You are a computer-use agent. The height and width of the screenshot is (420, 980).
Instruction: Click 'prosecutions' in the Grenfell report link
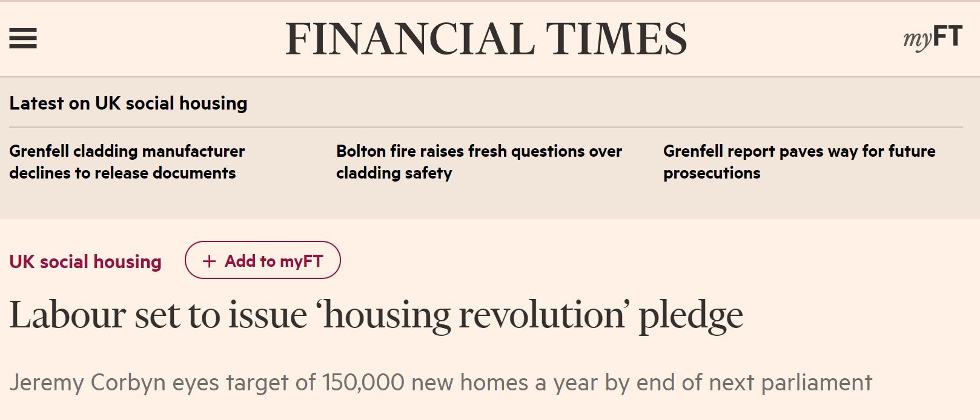point(712,173)
